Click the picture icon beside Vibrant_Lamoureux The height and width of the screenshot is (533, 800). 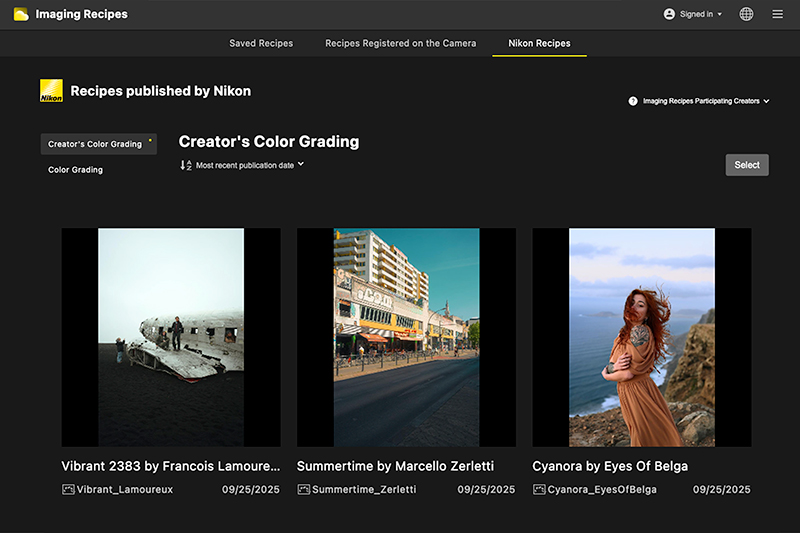(68, 490)
